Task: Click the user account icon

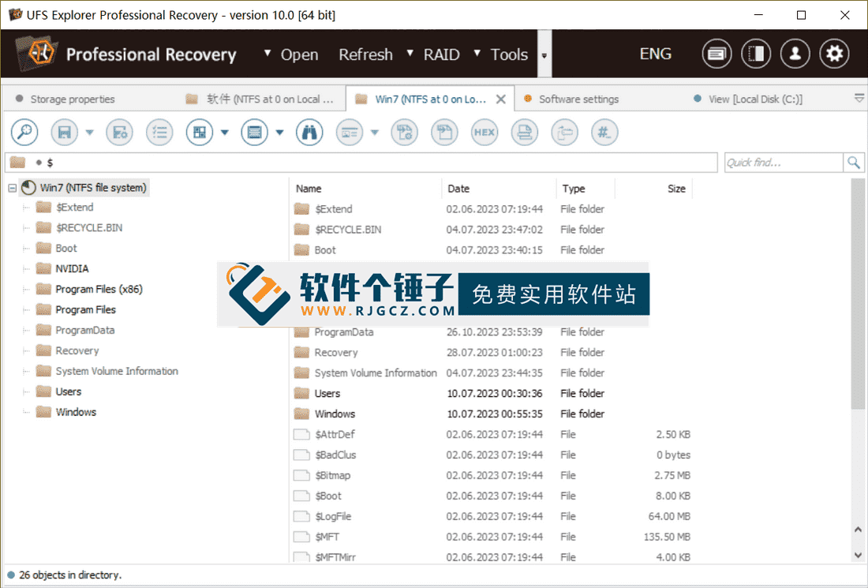Action: click(795, 53)
